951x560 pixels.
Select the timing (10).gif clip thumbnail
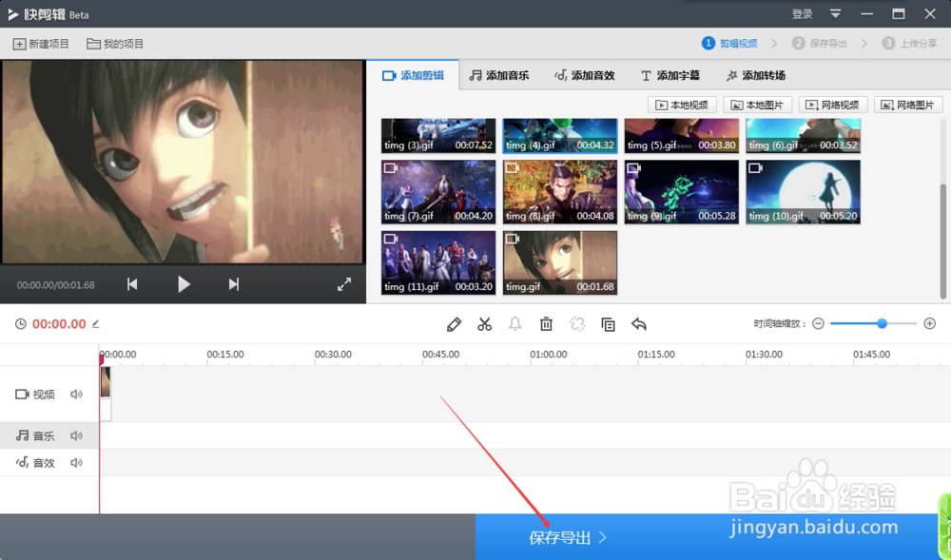click(x=803, y=192)
